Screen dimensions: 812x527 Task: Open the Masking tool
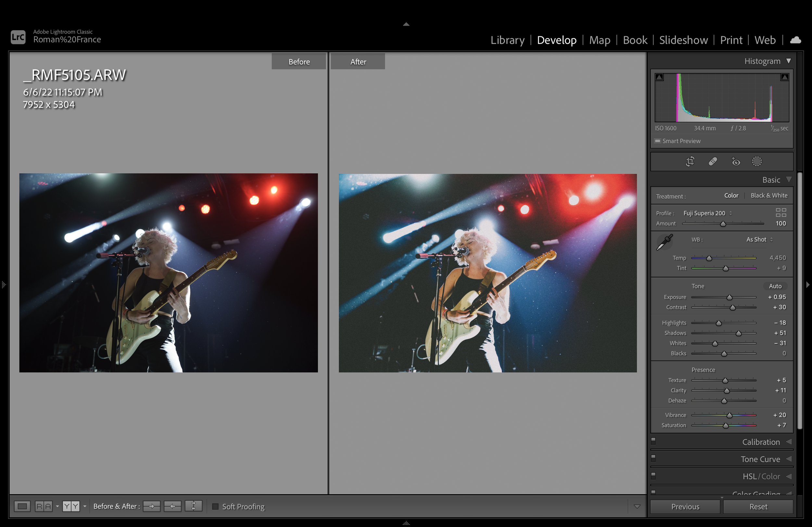point(756,161)
